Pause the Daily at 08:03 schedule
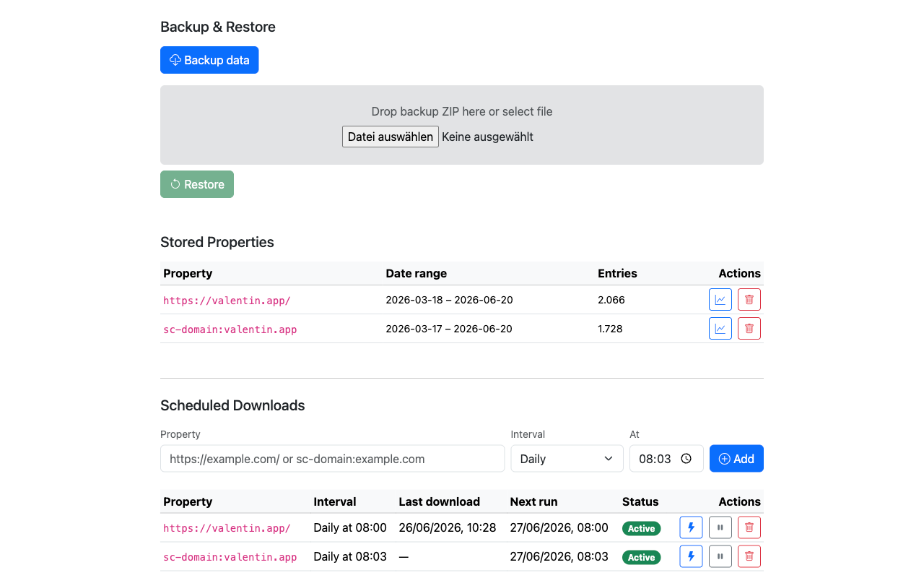 (x=720, y=557)
